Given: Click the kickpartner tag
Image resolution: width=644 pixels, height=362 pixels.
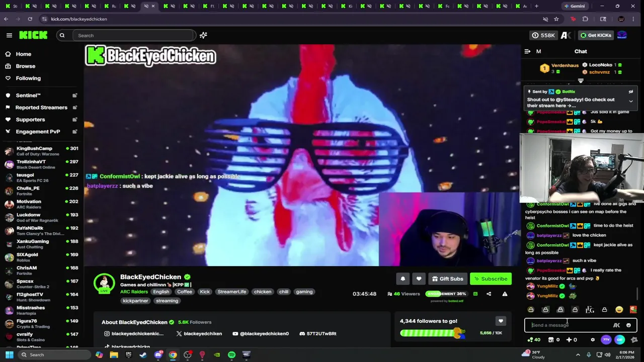Looking at the screenshot, I should [x=135, y=301].
